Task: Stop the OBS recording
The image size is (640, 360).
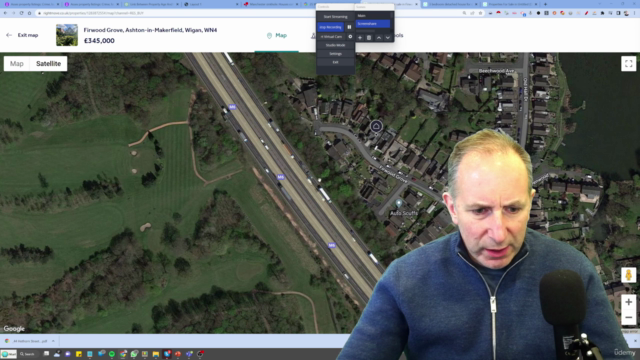Action: click(x=331, y=27)
